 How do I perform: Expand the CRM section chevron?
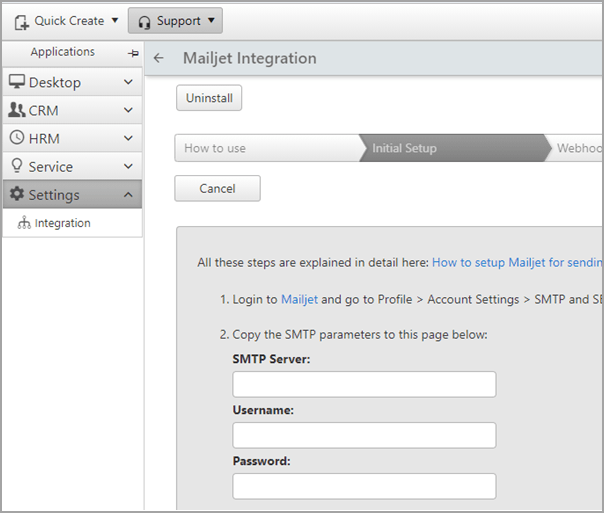click(128, 110)
